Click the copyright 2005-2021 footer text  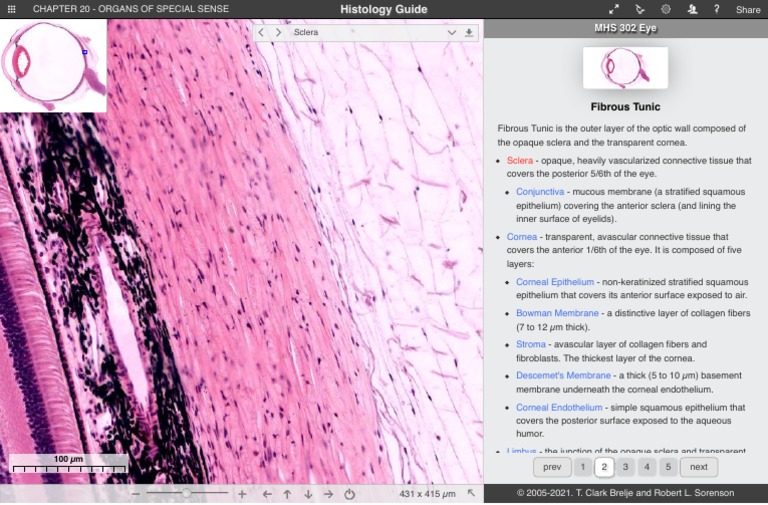point(625,493)
